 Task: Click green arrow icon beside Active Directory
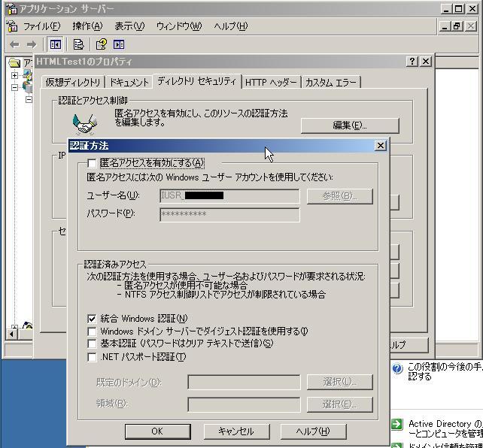tap(397, 424)
